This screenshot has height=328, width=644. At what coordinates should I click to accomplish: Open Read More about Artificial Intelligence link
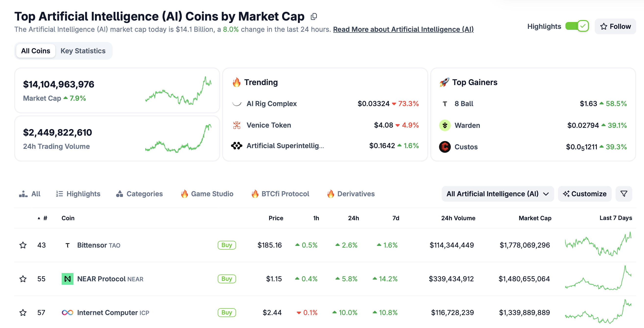click(x=403, y=30)
